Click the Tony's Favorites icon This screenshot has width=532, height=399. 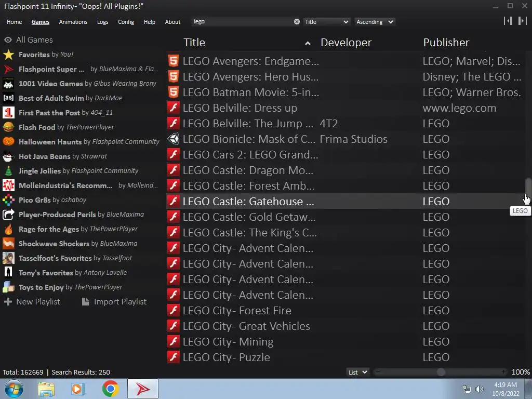point(8,272)
